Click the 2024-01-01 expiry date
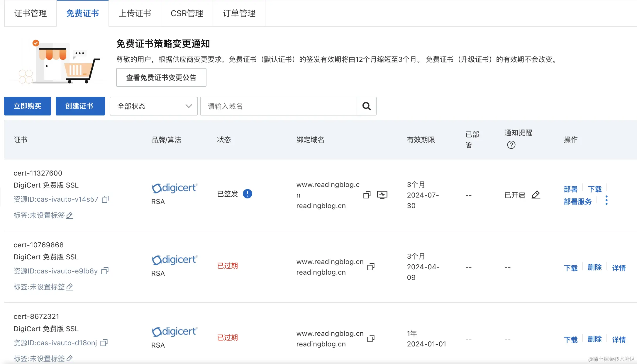Screen dimensions: 637x364 tap(426, 344)
